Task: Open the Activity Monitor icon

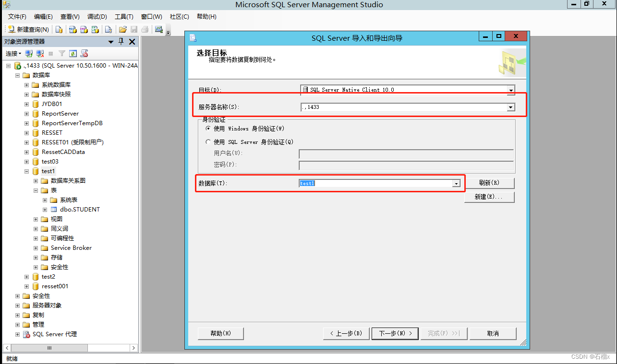Action: point(159,29)
